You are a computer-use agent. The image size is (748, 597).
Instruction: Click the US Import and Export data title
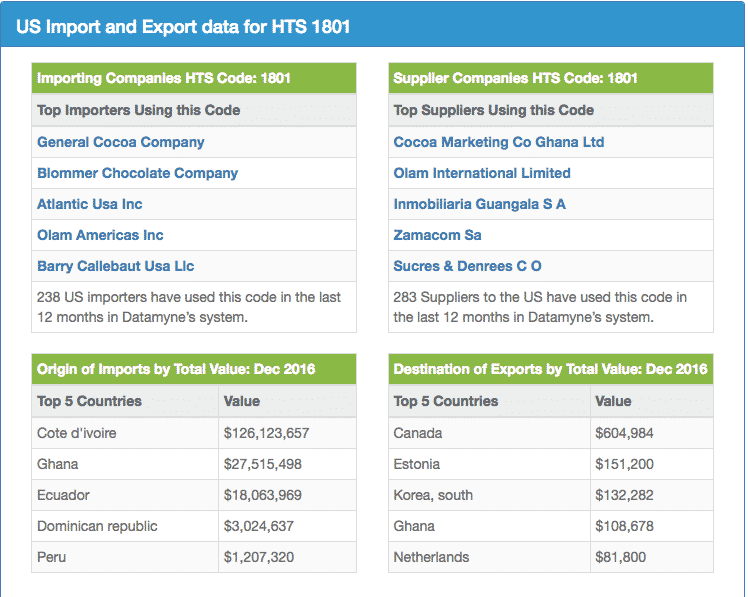tap(183, 27)
